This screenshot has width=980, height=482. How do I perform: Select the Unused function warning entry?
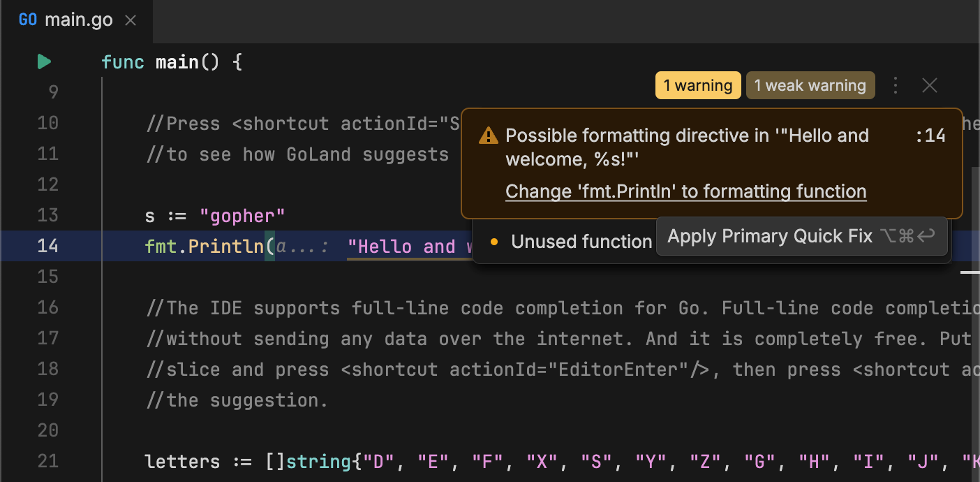[581, 242]
